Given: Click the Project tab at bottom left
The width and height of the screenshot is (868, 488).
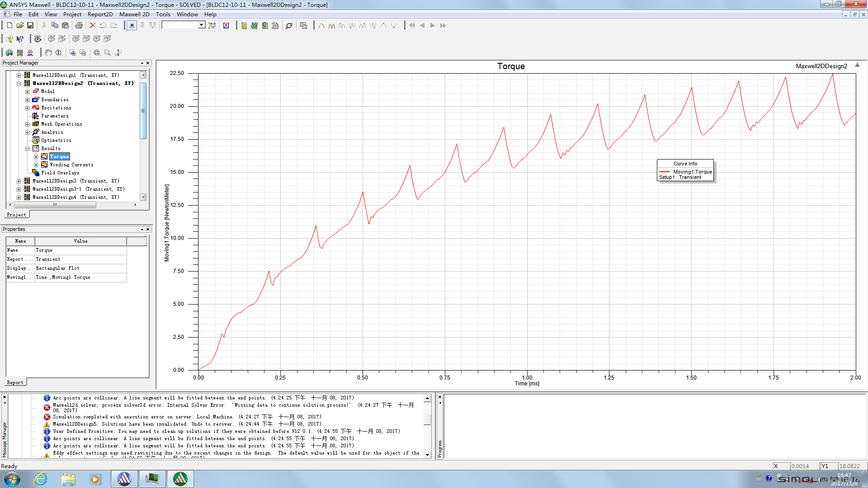Looking at the screenshot, I should [x=16, y=215].
